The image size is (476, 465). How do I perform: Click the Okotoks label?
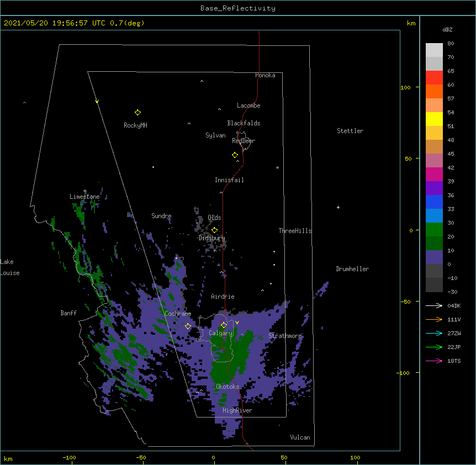pyautogui.click(x=228, y=387)
